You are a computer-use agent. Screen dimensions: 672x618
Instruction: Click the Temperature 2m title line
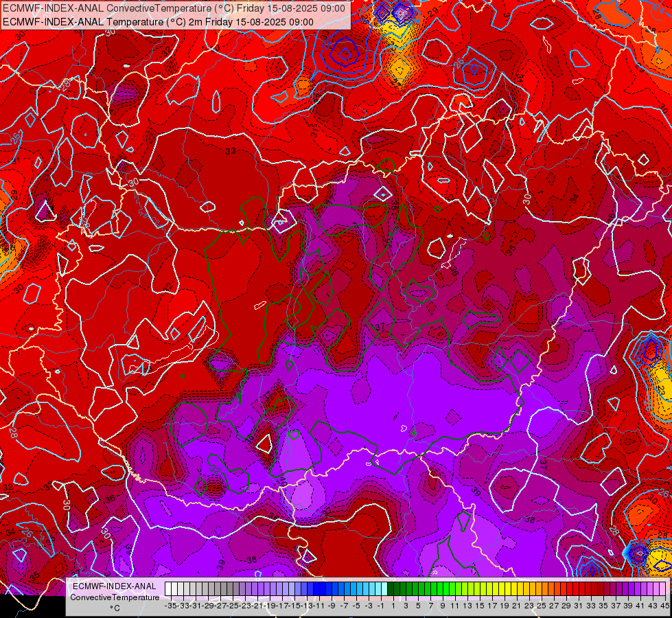coord(158,22)
